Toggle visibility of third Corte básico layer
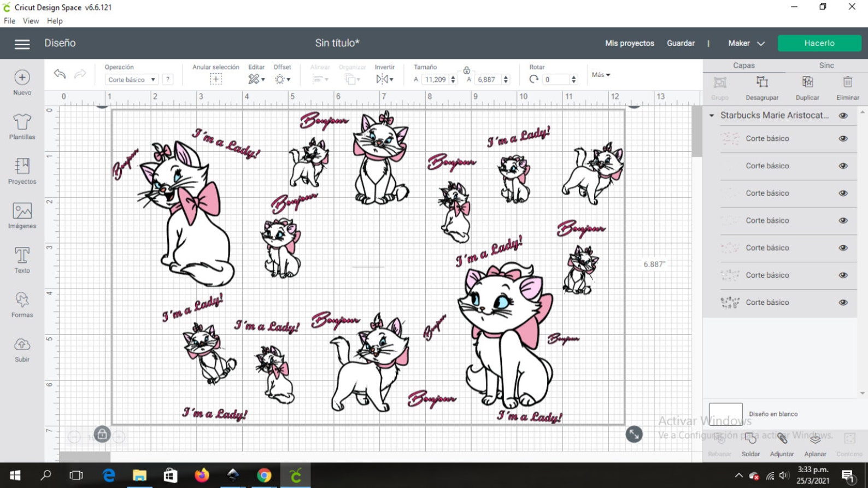 [x=843, y=193]
